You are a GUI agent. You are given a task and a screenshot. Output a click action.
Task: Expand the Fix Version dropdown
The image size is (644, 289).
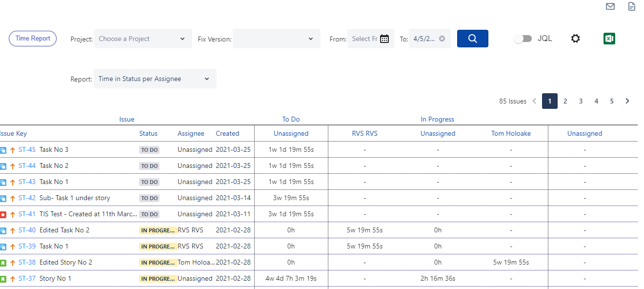[x=277, y=39]
